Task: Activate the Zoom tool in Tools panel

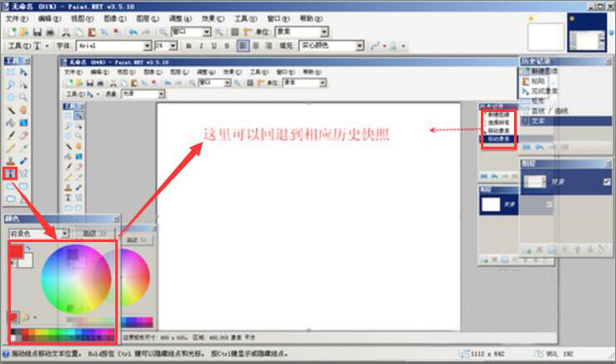Action: coord(23,97)
